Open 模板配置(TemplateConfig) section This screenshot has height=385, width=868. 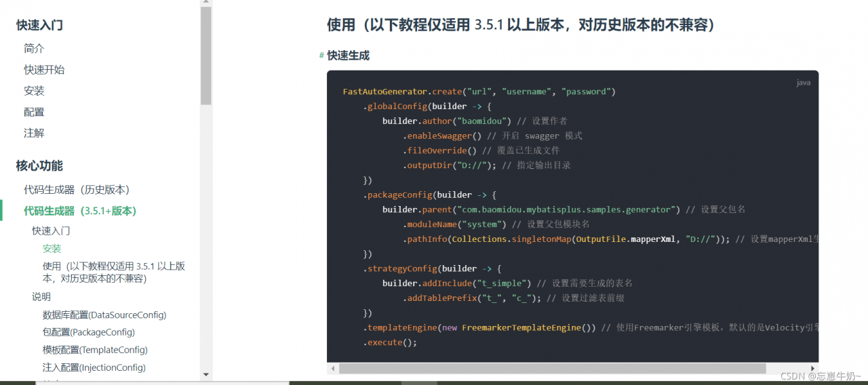point(95,350)
